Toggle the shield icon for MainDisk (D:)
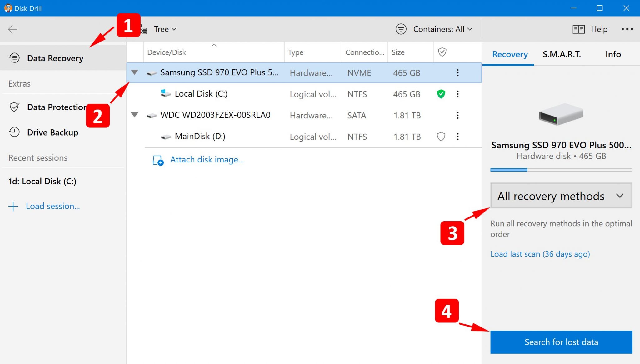Screen dimensions: 640x364 (441, 137)
